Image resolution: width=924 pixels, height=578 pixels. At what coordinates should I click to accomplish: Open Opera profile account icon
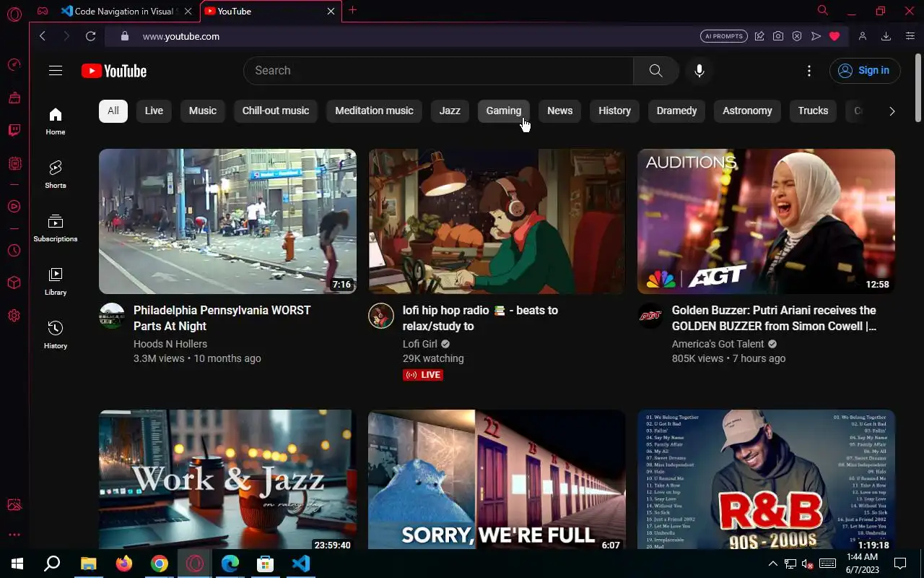click(862, 36)
